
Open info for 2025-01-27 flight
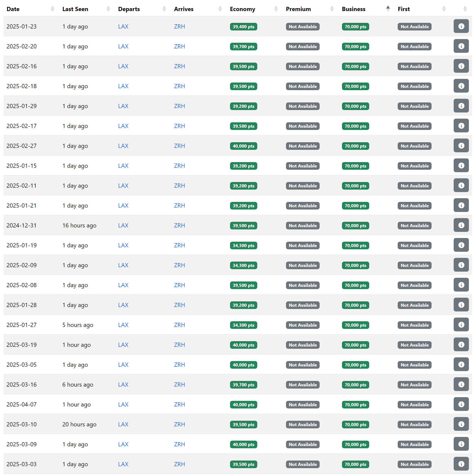coord(461,325)
